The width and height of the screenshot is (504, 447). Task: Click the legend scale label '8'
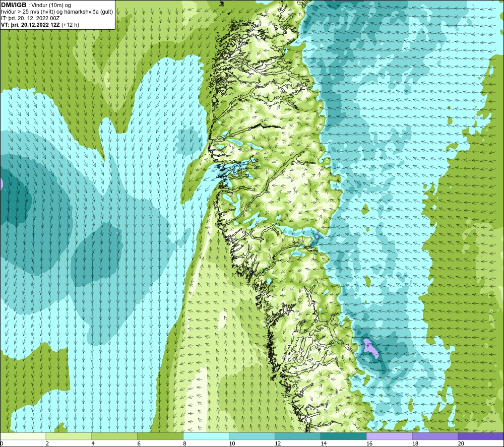185,444
